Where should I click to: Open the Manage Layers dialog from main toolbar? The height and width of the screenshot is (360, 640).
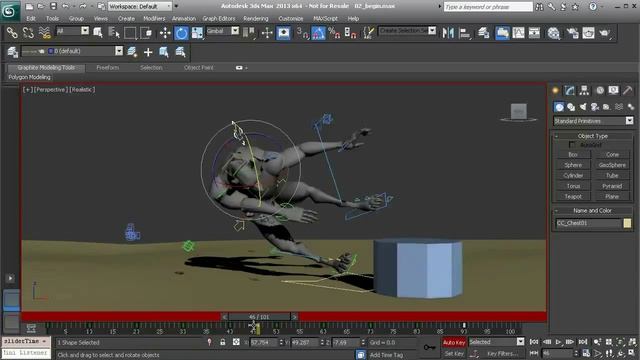484,33
